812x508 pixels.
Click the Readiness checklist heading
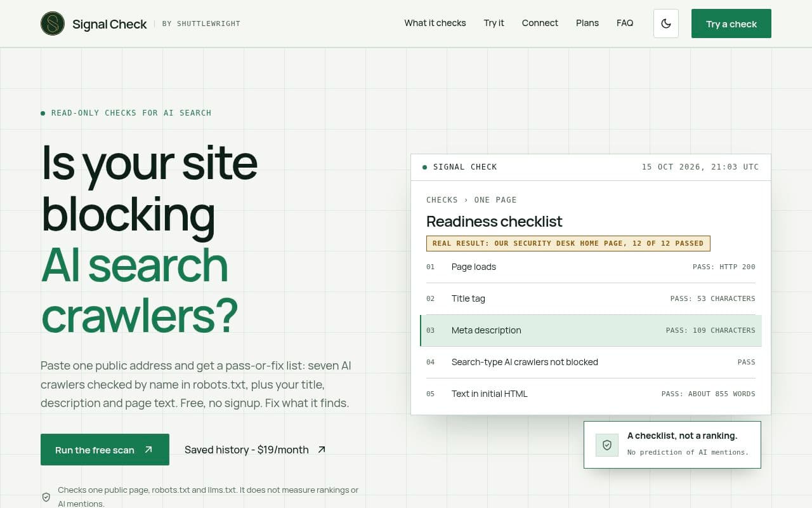click(x=494, y=222)
